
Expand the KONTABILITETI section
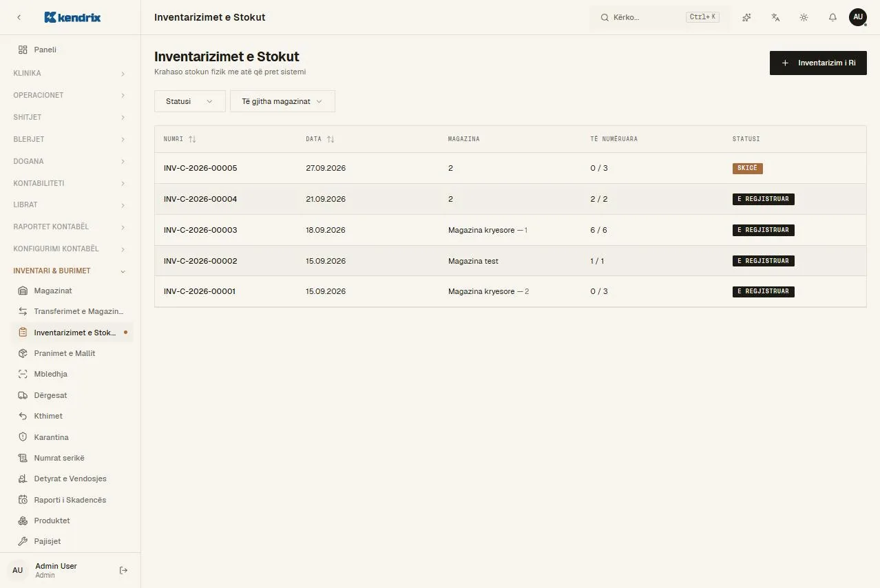[70, 183]
